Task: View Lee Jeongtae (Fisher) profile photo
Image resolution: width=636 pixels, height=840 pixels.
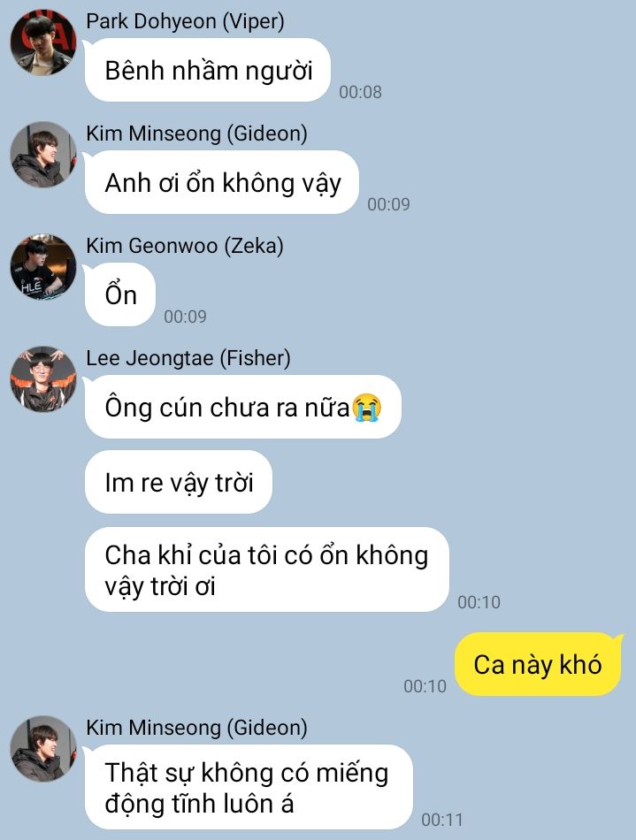Action: (43, 378)
